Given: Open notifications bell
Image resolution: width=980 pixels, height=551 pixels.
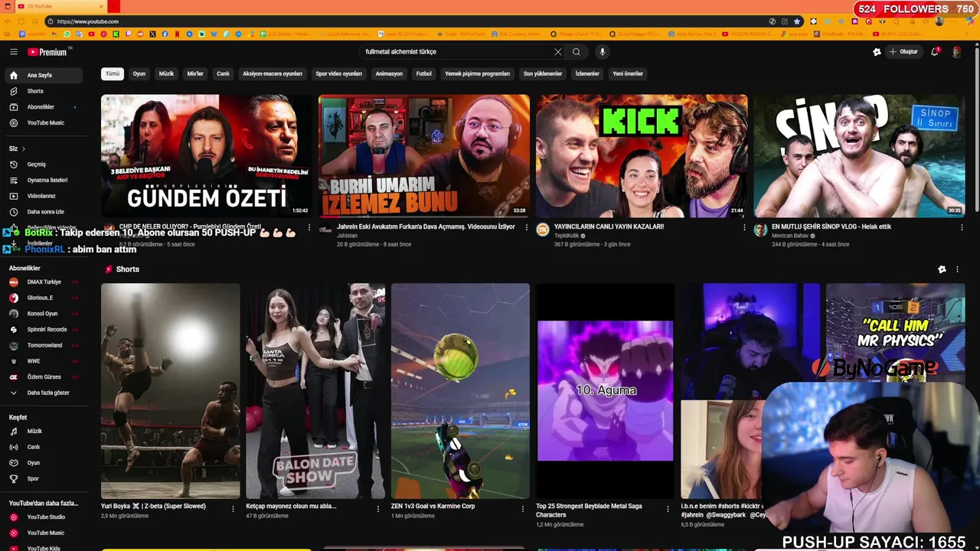Looking at the screenshot, I should click(x=935, y=52).
